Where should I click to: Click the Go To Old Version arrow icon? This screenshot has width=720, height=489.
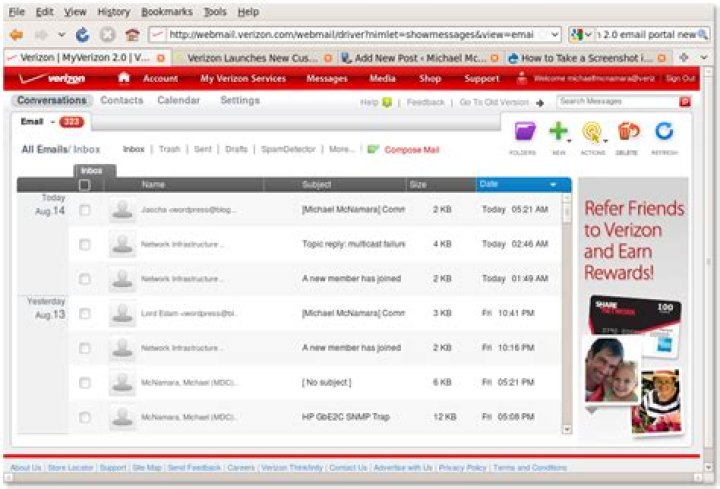[540, 103]
